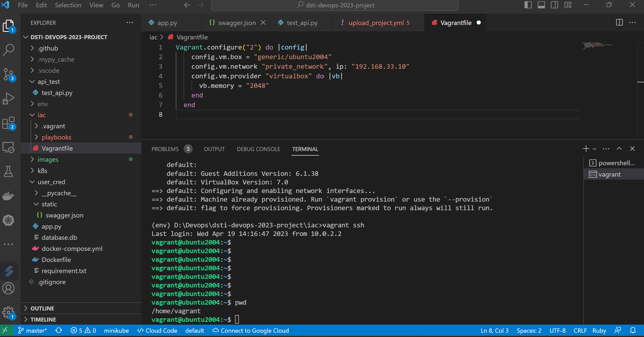Viewport: 644px width, 337px height.
Task: Open the Source Control view
Action: tap(8, 74)
